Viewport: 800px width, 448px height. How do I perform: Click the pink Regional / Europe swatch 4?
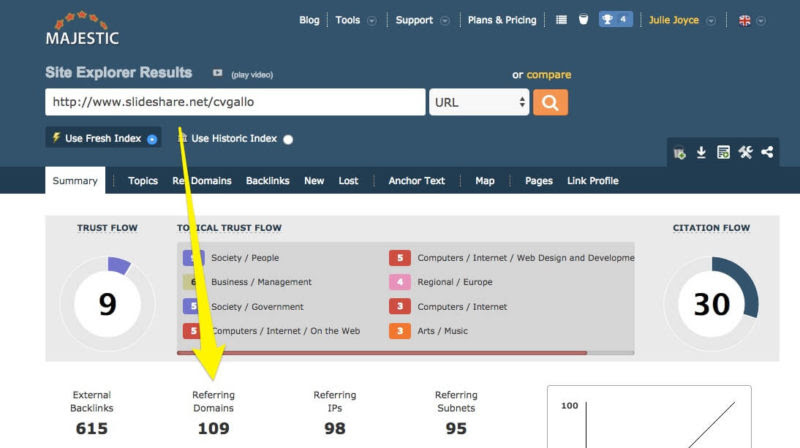(x=400, y=282)
